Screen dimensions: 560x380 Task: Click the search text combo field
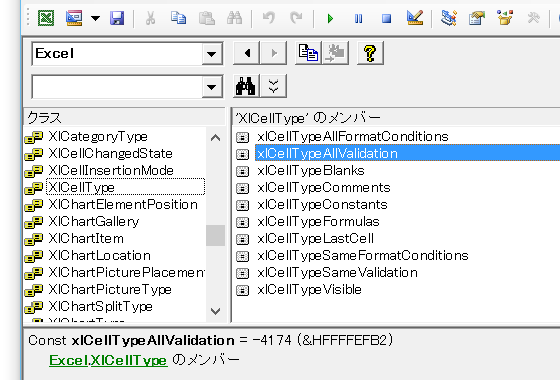tap(117, 87)
